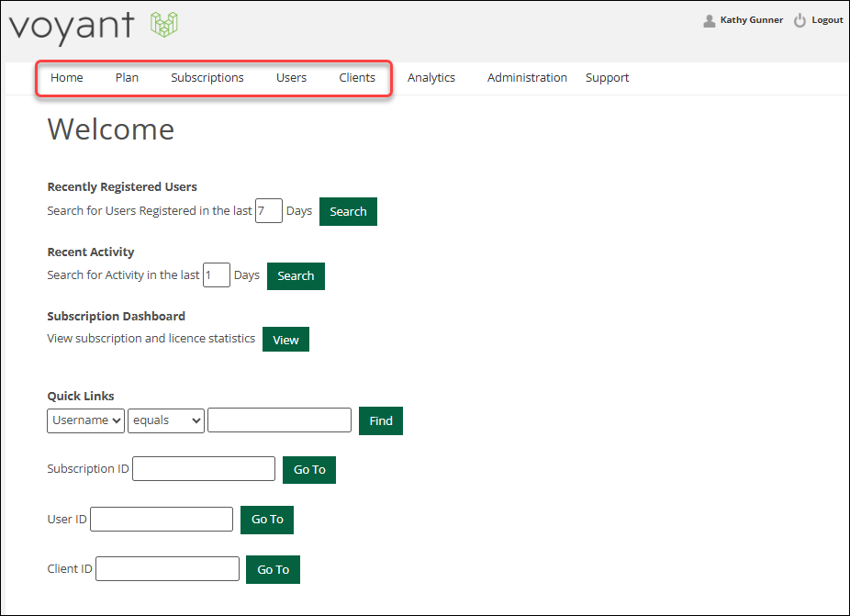This screenshot has height=616, width=850.
Task: Click the Quick Links search value field
Action: 279,420
